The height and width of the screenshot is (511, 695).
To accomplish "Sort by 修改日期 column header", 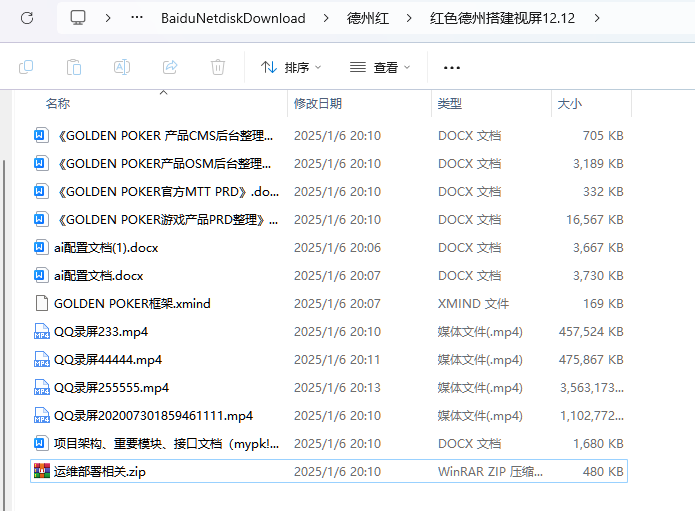I will point(318,104).
